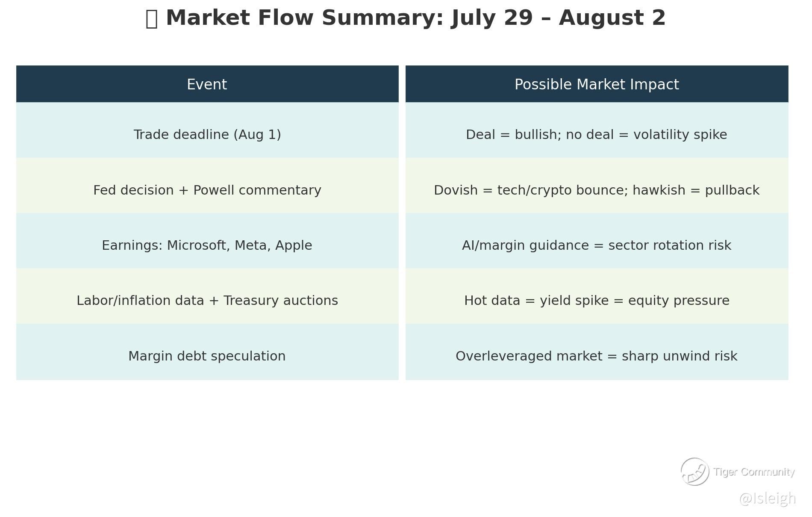Click the word Apple in the Earnings row

pos(294,245)
